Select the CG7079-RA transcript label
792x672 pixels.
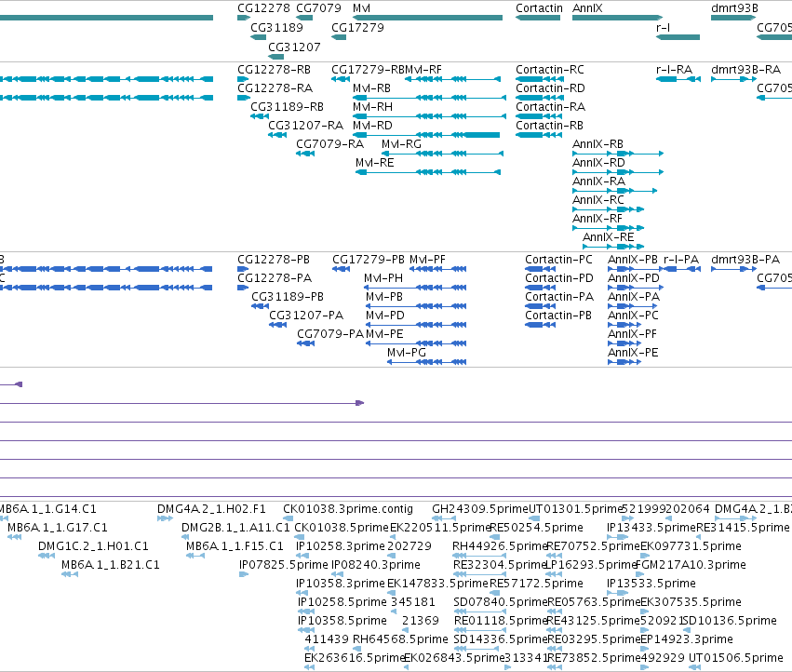pyautogui.click(x=329, y=144)
